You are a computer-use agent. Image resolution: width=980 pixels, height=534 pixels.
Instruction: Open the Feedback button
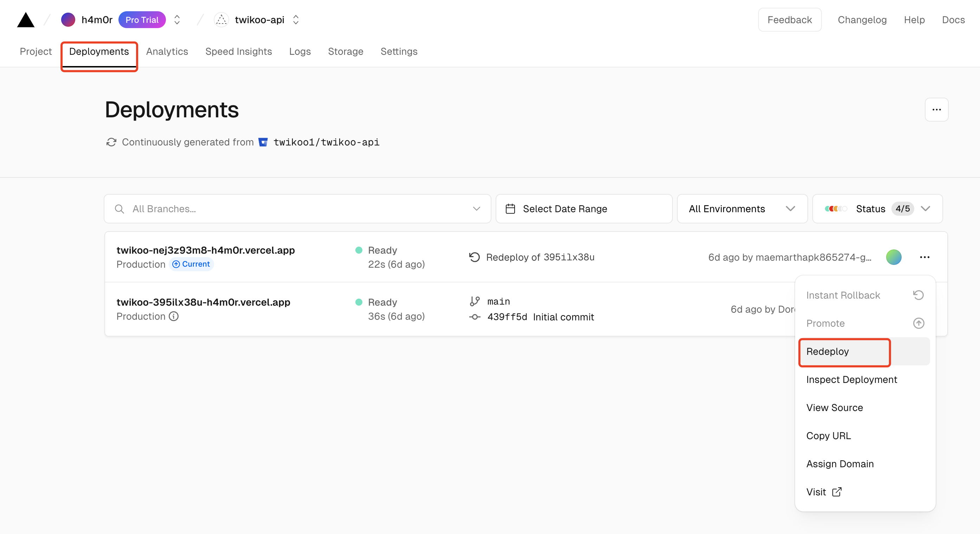(x=789, y=20)
